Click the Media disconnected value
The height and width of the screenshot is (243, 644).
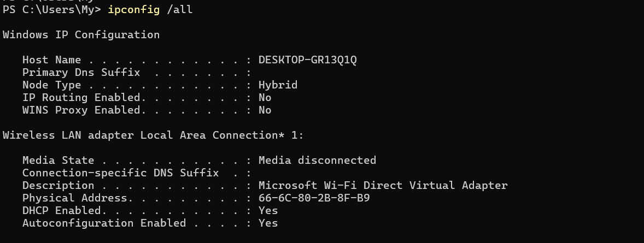[x=317, y=161]
